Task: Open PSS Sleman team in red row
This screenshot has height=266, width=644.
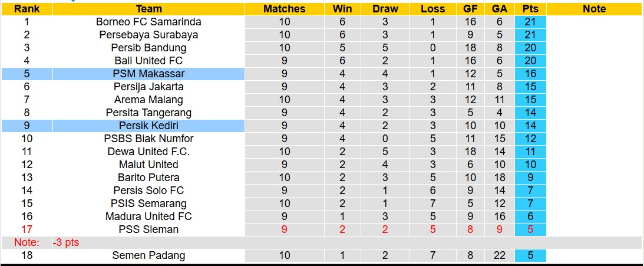Action: [x=148, y=229]
